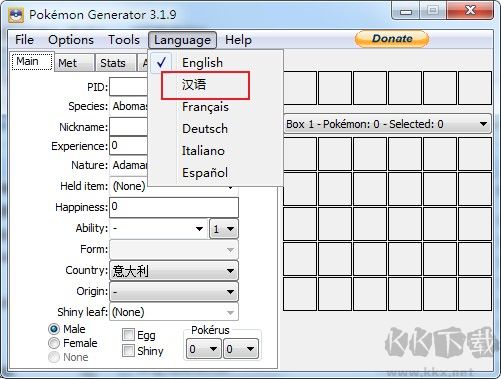501x379 pixels.
Task: Choose Deutsch from the Language menu
Action: point(205,129)
